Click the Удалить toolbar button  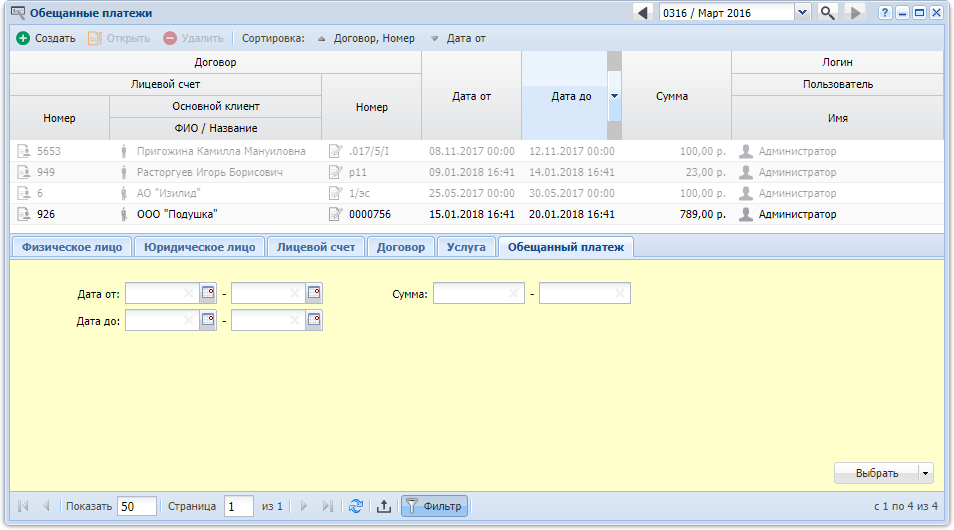tap(193, 38)
